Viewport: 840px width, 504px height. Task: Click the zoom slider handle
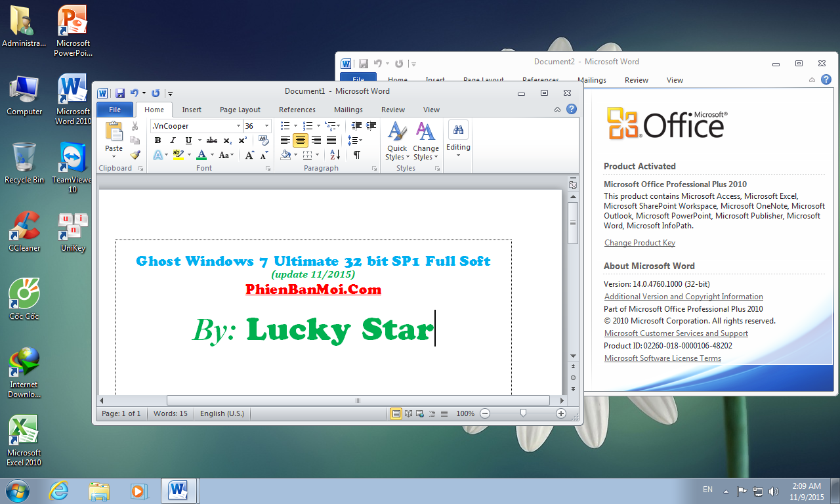pos(523,413)
